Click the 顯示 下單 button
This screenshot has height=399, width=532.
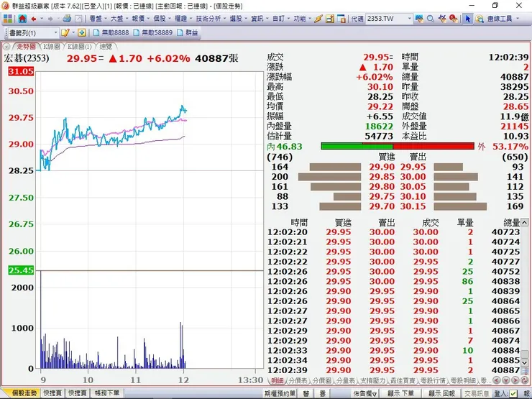(x=400, y=393)
